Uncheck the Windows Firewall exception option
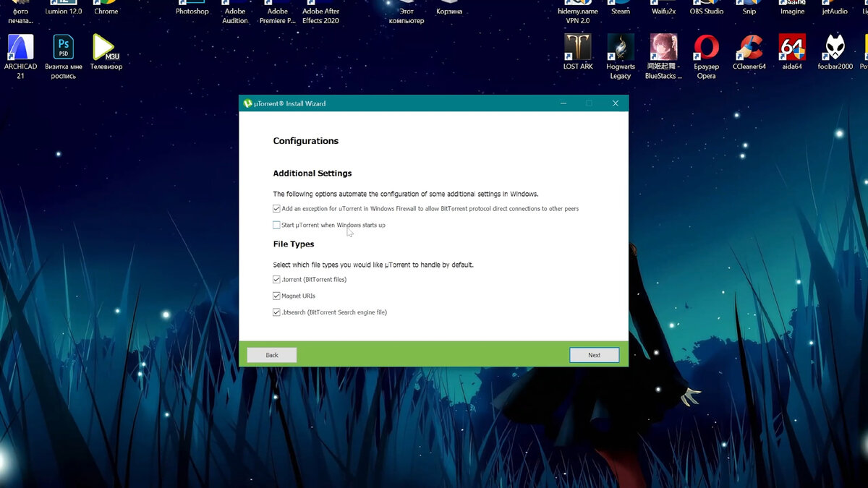Screen dimensions: 868x488 (277, 209)
